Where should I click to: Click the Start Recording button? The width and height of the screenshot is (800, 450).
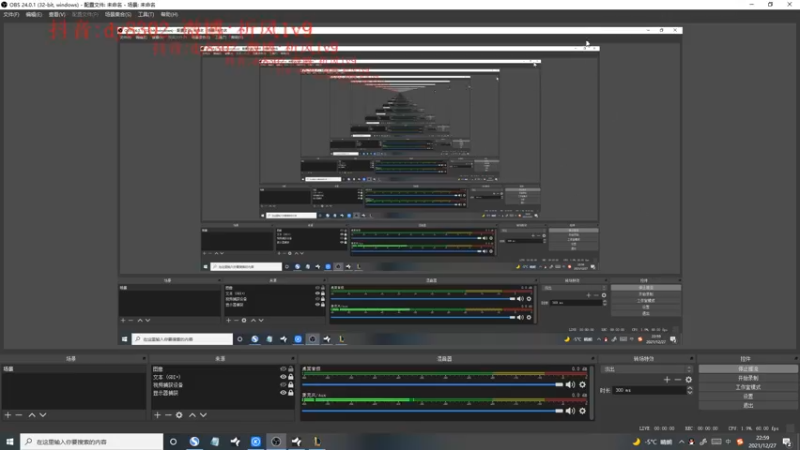(748, 378)
